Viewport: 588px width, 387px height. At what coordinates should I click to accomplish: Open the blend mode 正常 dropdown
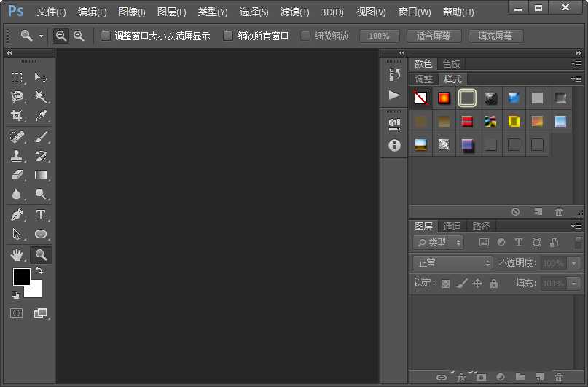pos(452,263)
